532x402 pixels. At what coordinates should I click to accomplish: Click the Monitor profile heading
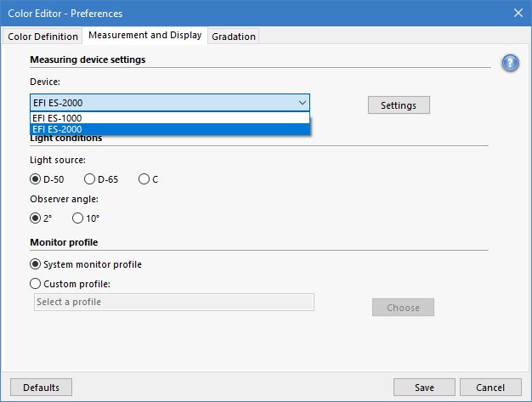(64, 242)
